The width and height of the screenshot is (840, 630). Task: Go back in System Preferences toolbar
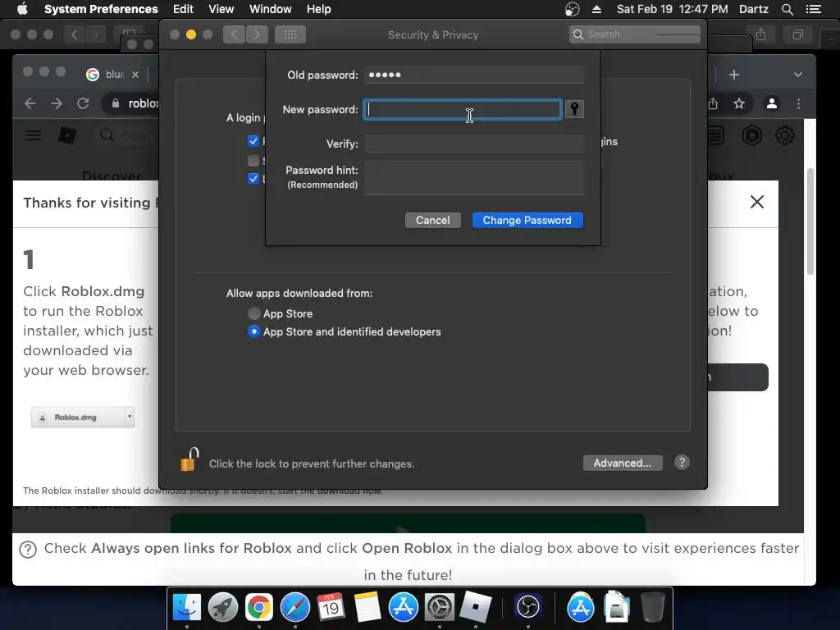tap(234, 34)
